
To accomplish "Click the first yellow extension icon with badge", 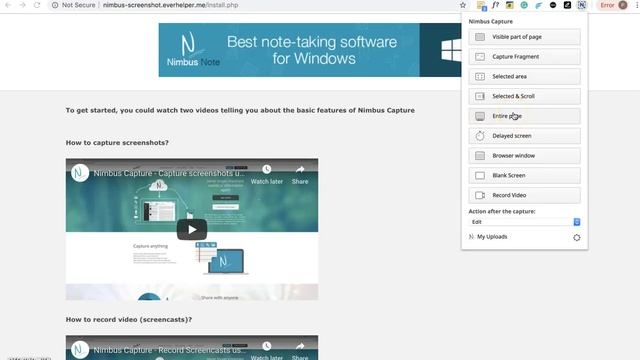I will [481, 5].
